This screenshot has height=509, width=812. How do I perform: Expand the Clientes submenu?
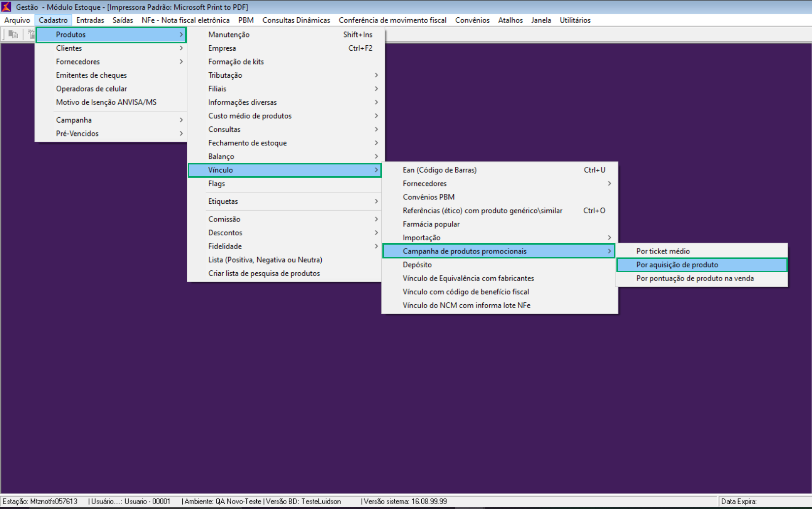(x=111, y=48)
